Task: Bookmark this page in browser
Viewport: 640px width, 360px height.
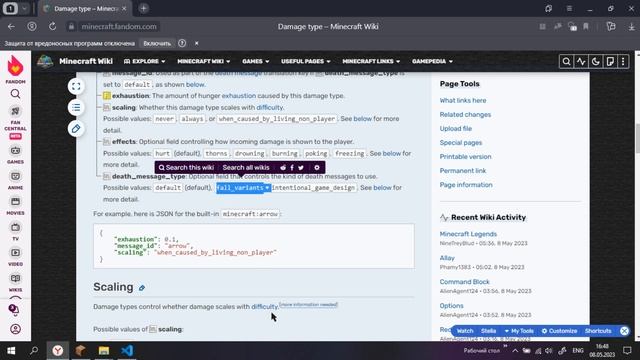Action: pyautogui.click(x=586, y=27)
